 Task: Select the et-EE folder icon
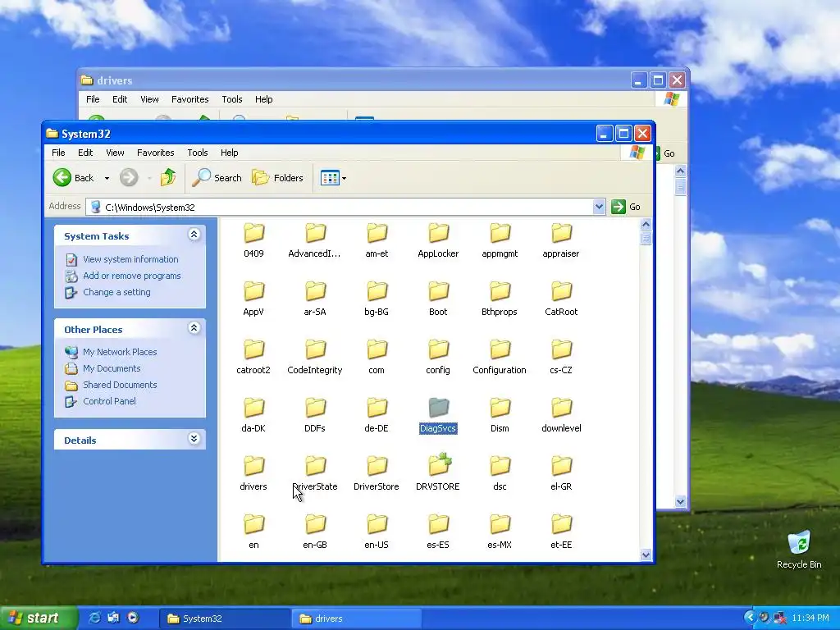[x=561, y=524]
